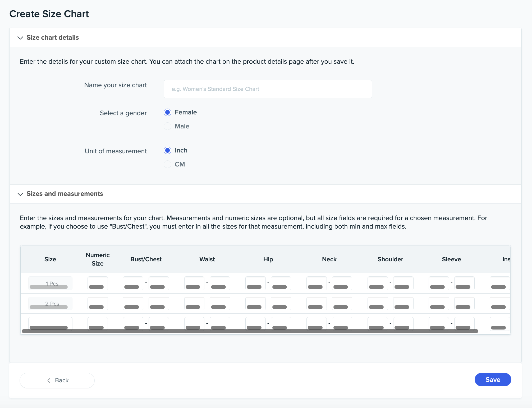Click the blue Save button
Image resolution: width=532 pixels, height=408 pixels.
click(493, 380)
